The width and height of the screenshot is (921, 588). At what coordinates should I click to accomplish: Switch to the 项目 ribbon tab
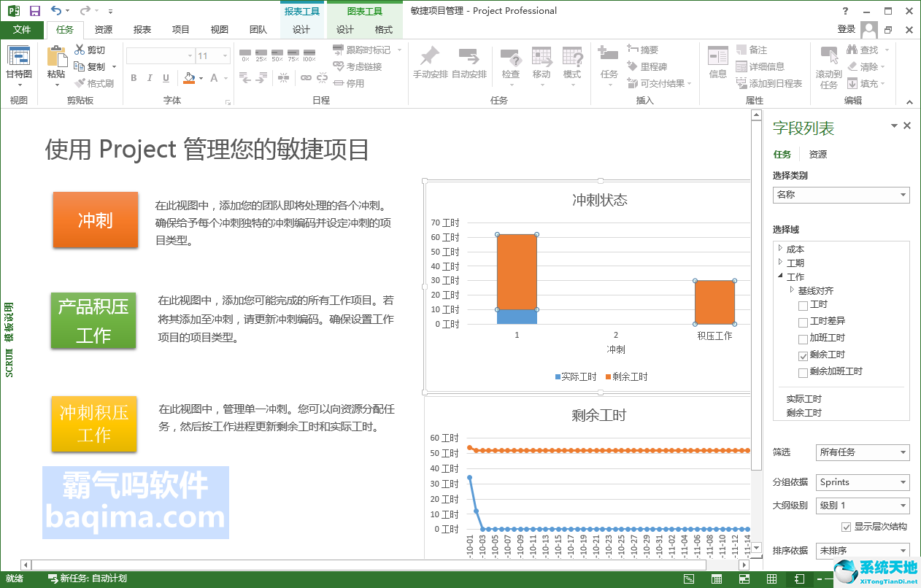181,30
